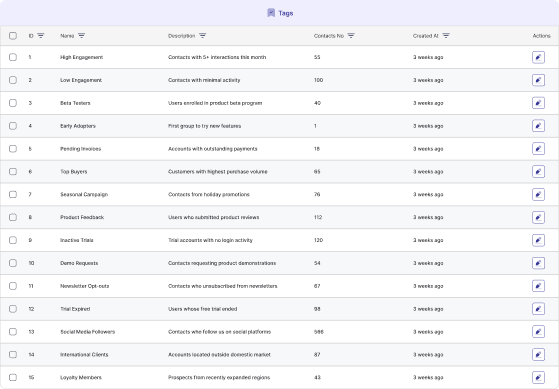Screen dimensions: 559x389
Task: Click ID 15 cell of Loyalty Members
Action: click(31, 377)
